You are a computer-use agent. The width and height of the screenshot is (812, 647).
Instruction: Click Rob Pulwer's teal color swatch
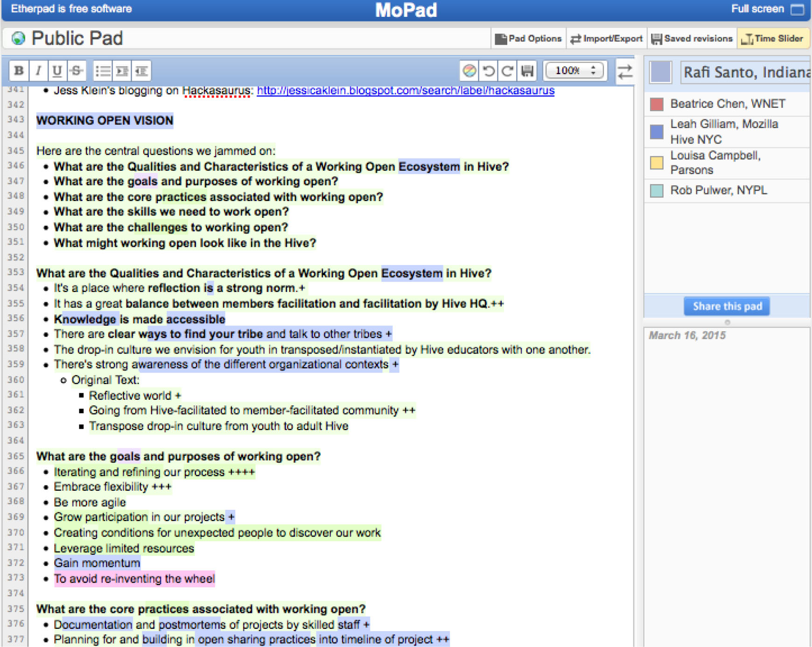(x=657, y=191)
